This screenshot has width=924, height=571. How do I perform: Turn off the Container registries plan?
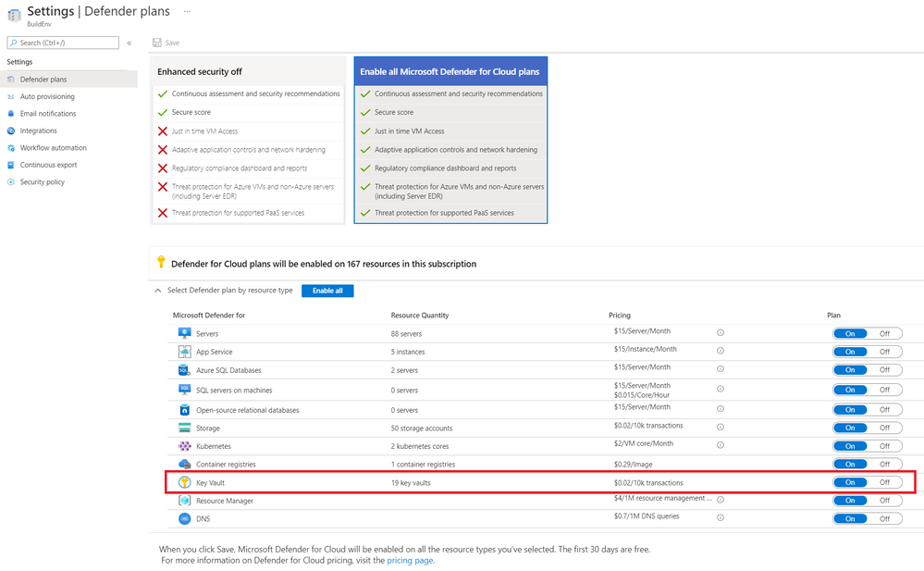884,465
